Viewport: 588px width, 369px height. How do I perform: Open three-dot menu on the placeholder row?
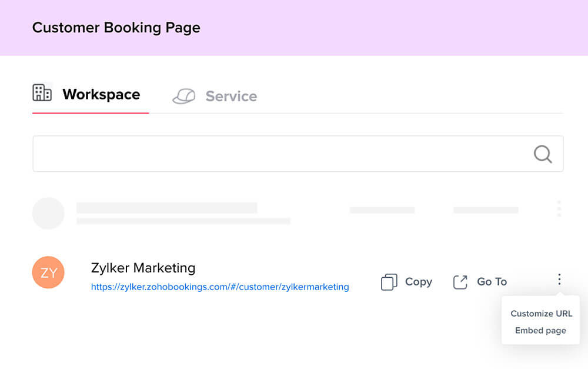point(559,209)
